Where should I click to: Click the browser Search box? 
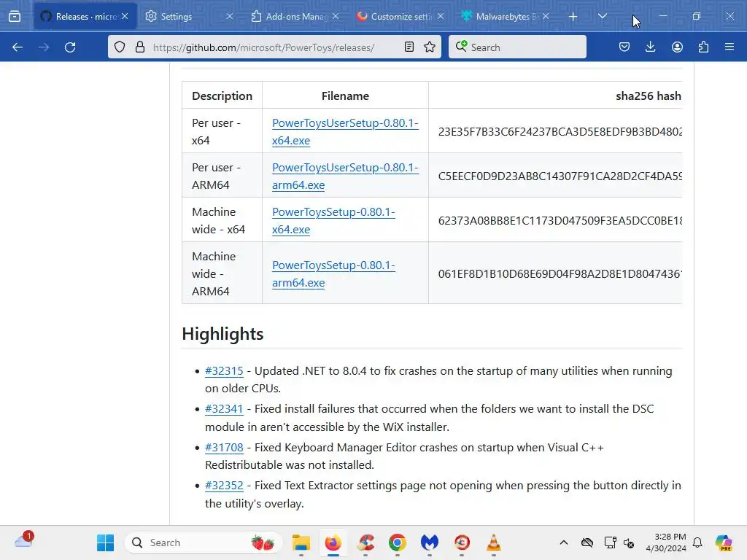[x=517, y=47]
